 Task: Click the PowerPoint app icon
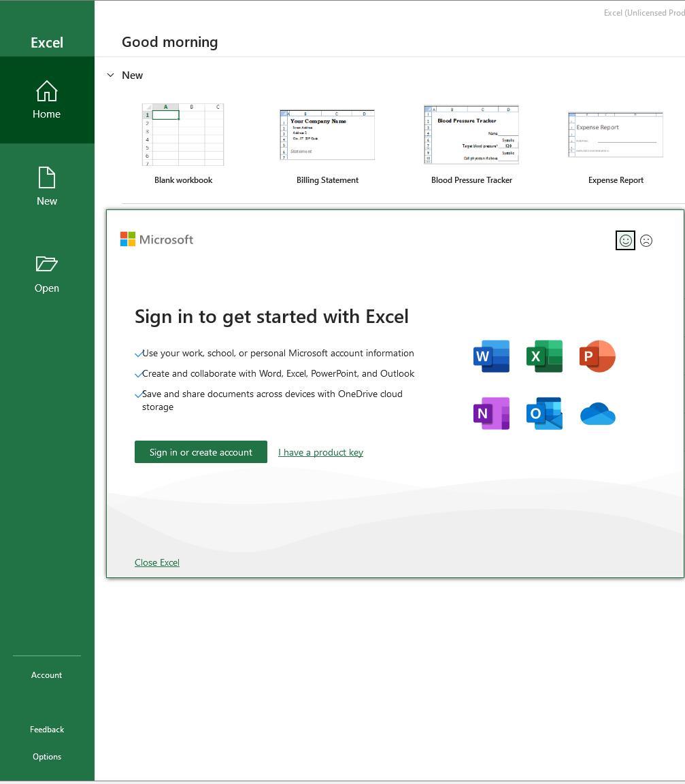[597, 356]
